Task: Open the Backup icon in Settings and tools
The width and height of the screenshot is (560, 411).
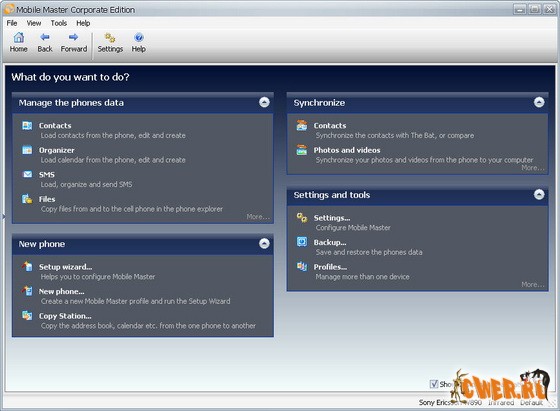Action: click(x=302, y=242)
